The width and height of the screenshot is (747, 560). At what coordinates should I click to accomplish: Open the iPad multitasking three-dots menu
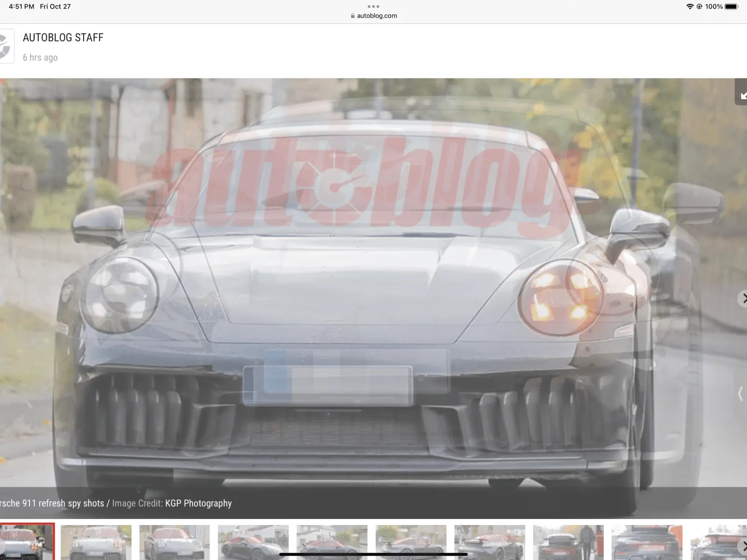pos(373,7)
